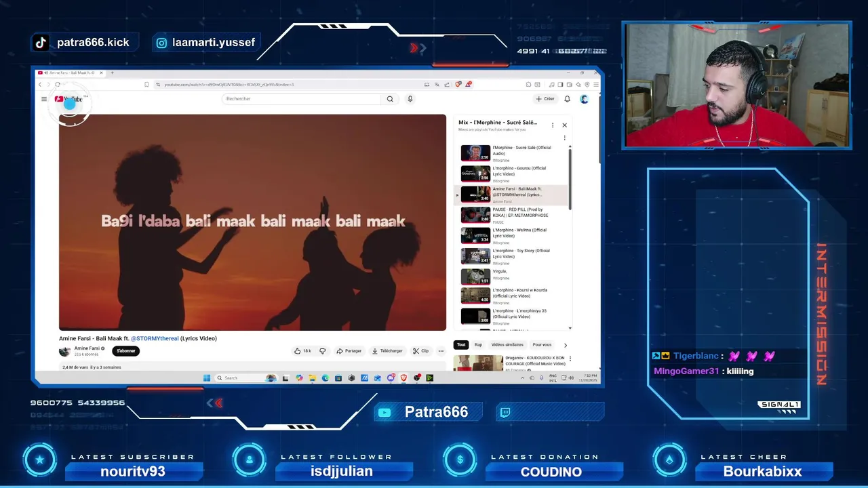Activate voice search microphone icon
This screenshot has height=488, width=868.
[x=410, y=99]
